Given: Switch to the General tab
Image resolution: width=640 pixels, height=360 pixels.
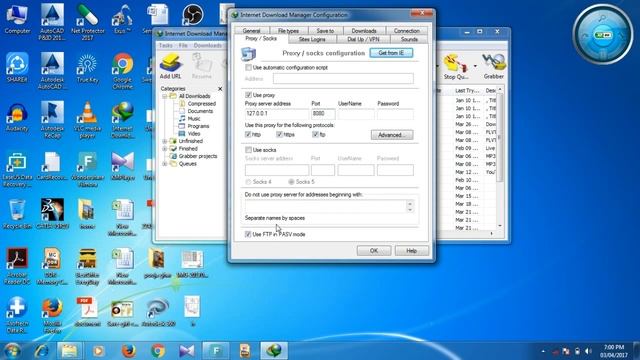Looking at the screenshot, I should (251, 31).
